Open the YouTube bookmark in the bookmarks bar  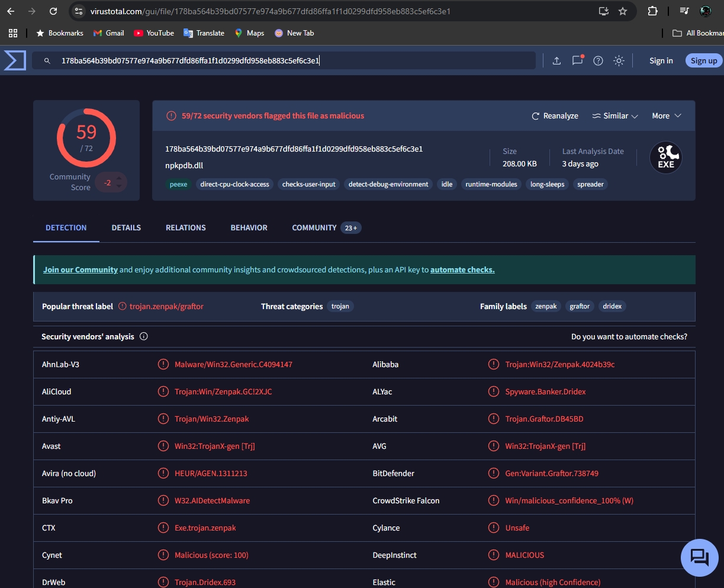tap(153, 33)
